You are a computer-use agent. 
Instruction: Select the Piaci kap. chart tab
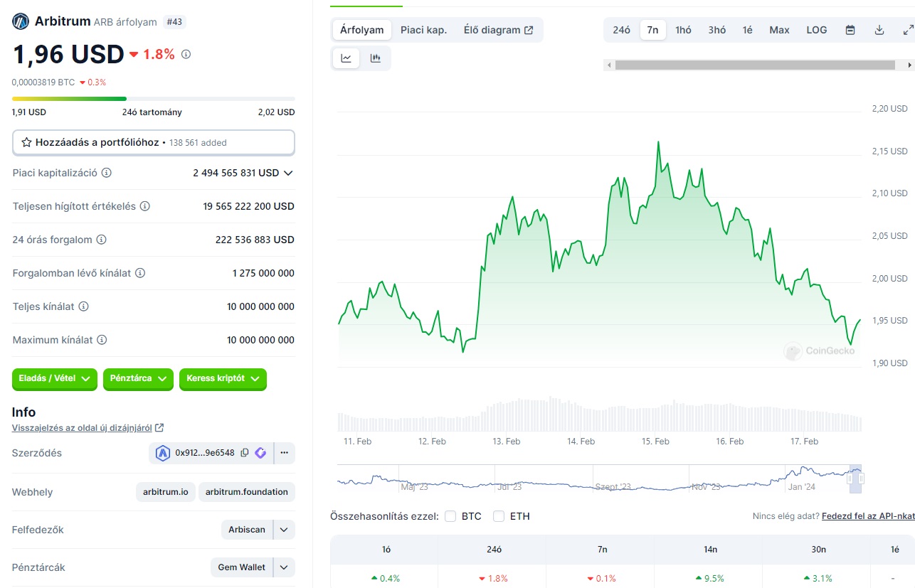click(x=424, y=30)
